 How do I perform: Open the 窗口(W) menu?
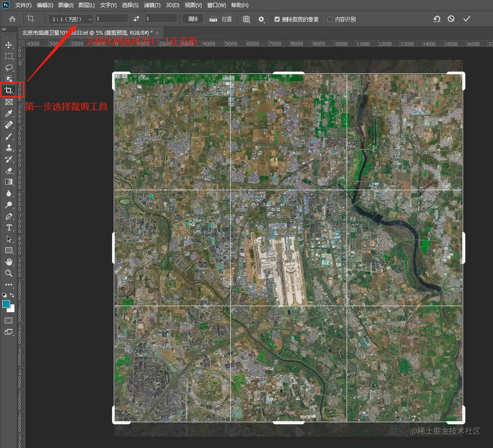pyautogui.click(x=216, y=5)
